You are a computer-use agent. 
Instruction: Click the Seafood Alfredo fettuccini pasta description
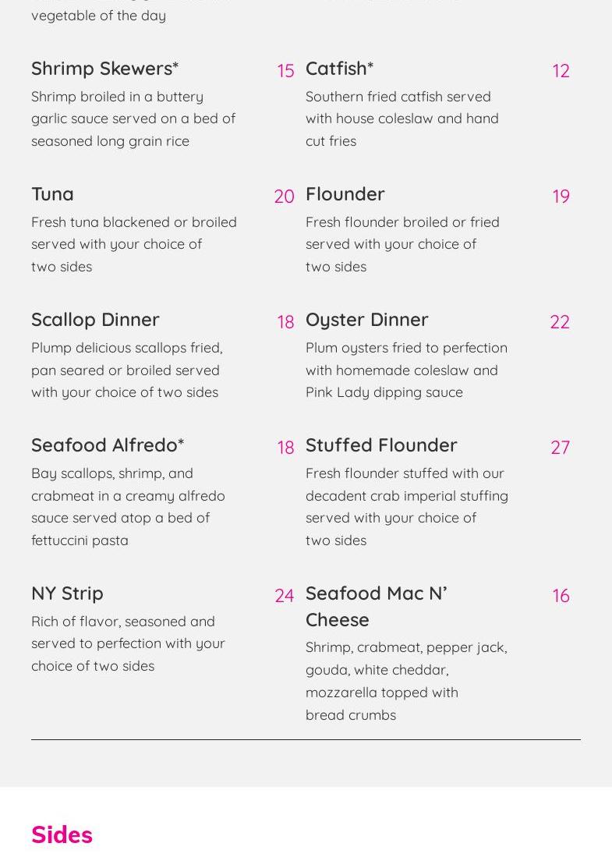(x=128, y=506)
